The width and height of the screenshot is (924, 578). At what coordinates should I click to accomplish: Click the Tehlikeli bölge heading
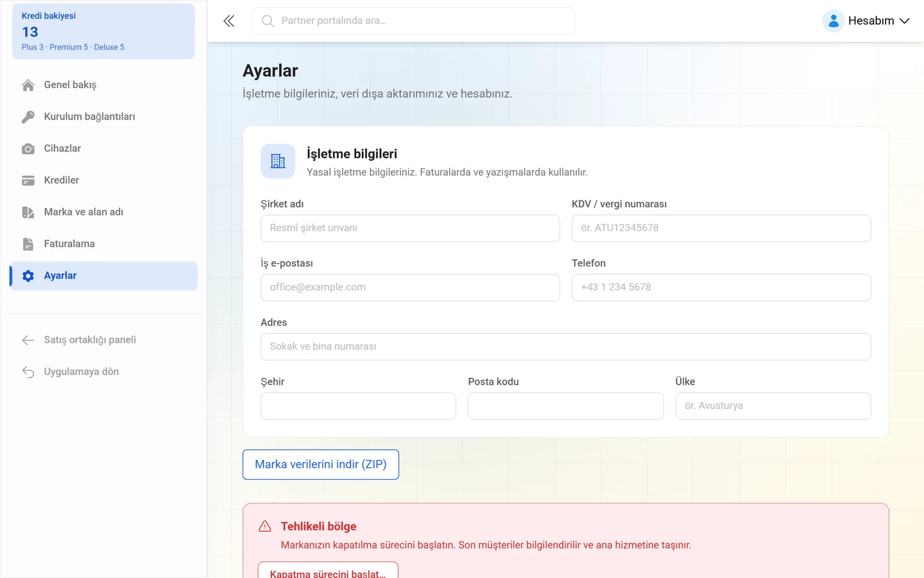pyautogui.click(x=318, y=527)
